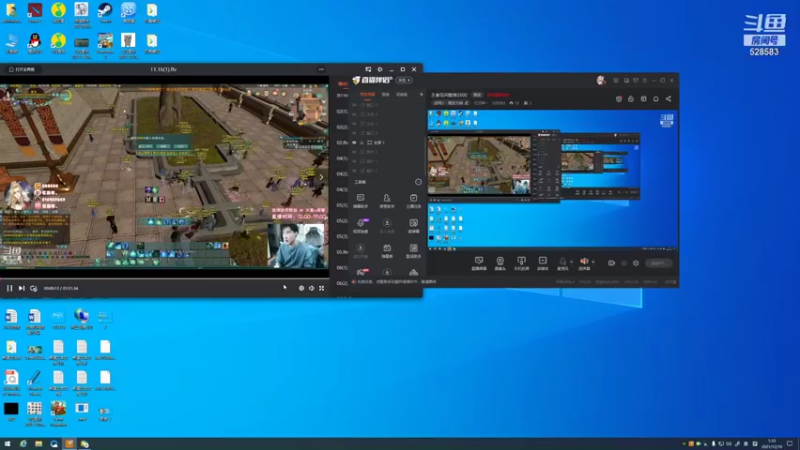Open the quality dropdown next to category
This screenshot has width=800, height=450.
(480, 103)
